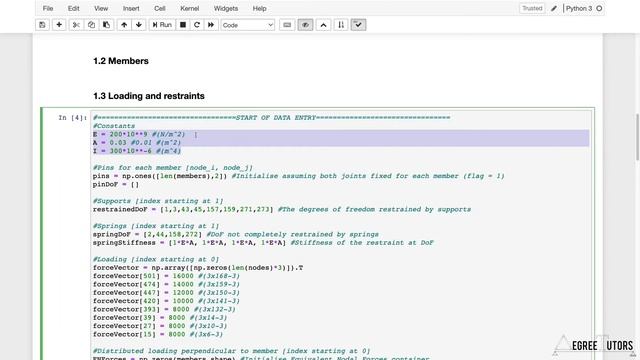Click the pinDoF = [] line

116,184
